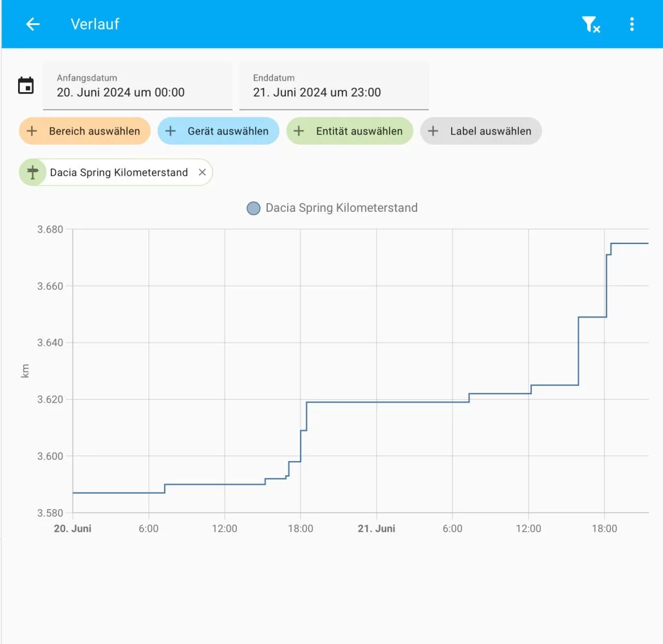
Task: Click the 21. Juni x-axis label
Action: [377, 529]
